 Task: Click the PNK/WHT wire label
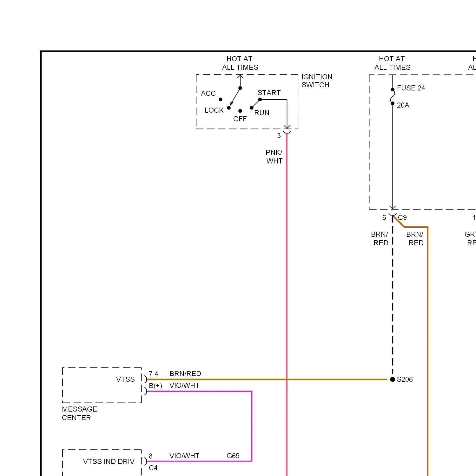[x=274, y=156]
